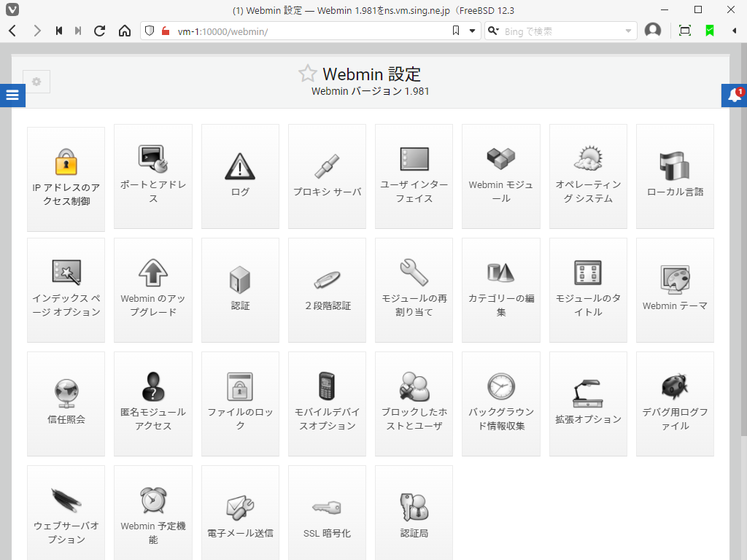This screenshot has height=560, width=747.
Task: Open 認証局 settings
Action: coord(414,513)
